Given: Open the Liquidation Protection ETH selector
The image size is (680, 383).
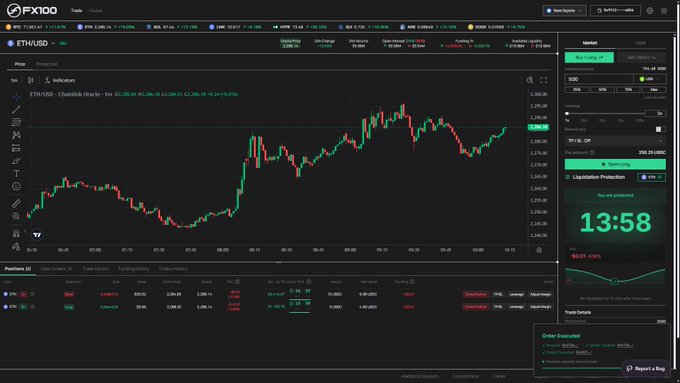Looking at the screenshot, I should point(651,177).
